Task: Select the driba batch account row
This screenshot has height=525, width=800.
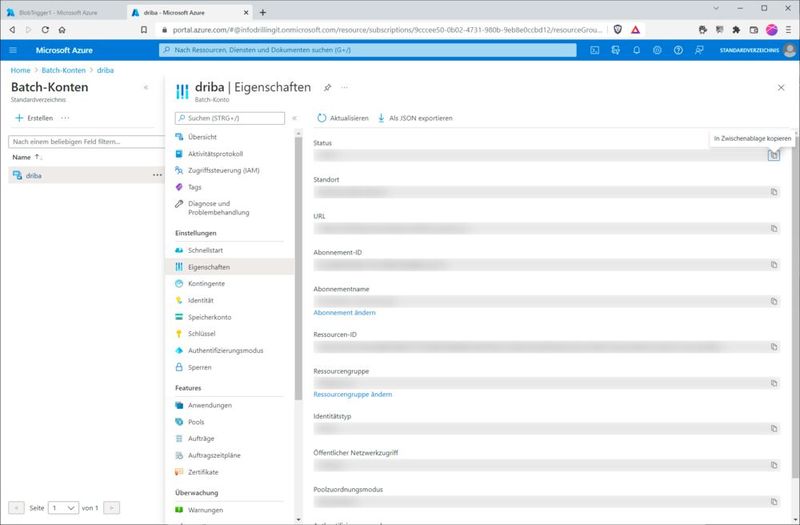Action: tap(86, 175)
